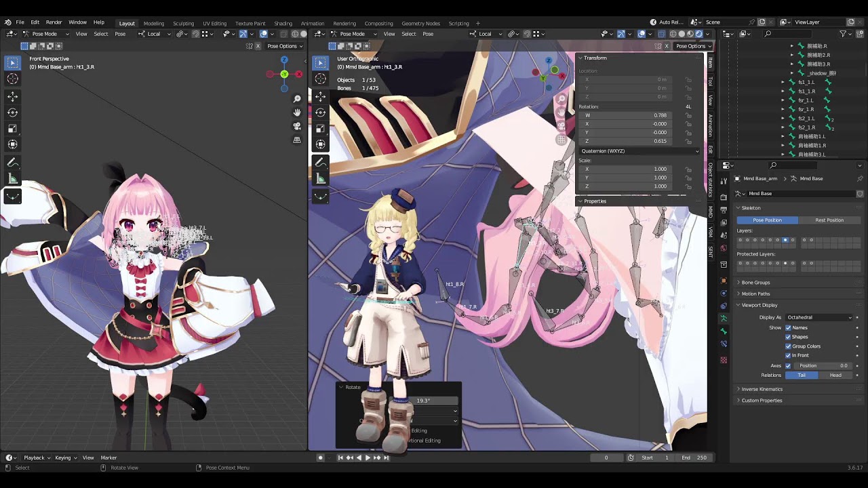This screenshot has height=488, width=868.
Task: Select Pose Position mode
Action: coord(767,220)
